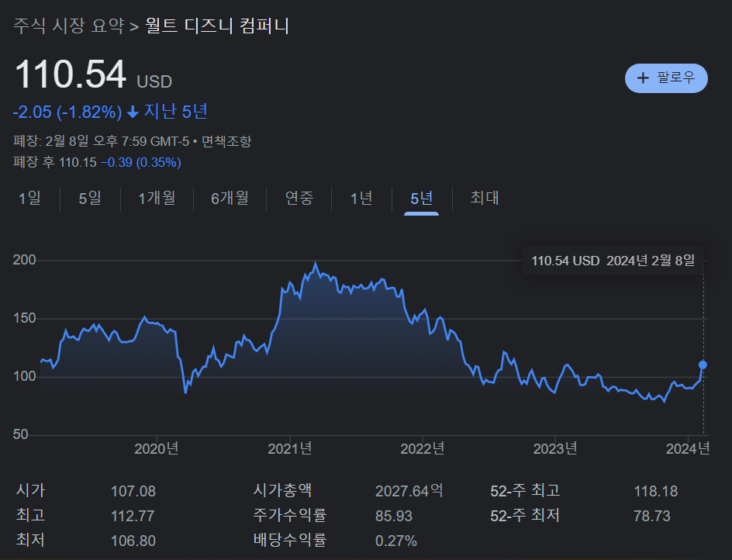Select the active 5년 range tab
The width and height of the screenshot is (732, 560).
click(x=422, y=198)
